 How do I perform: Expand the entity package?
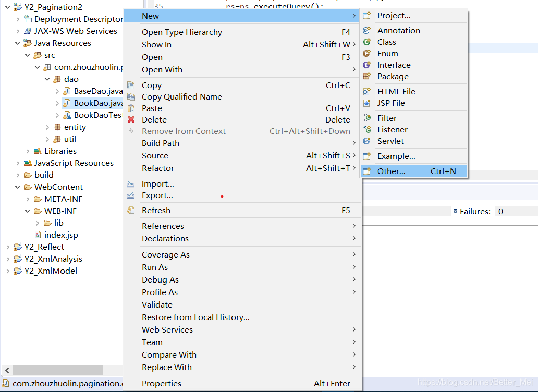point(47,127)
